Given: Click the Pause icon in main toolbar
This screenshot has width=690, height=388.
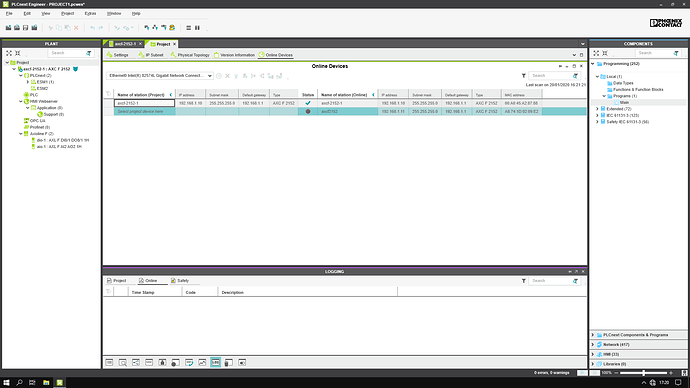Looking at the screenshot, I should pos(197,28).
